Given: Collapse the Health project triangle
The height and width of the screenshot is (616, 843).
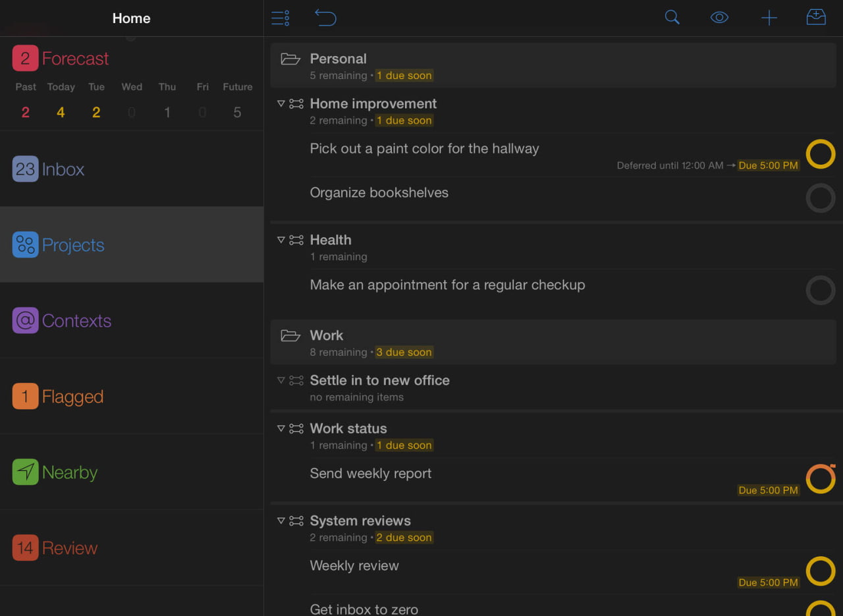Looking at the screenshot, I should tap(281, 240).
